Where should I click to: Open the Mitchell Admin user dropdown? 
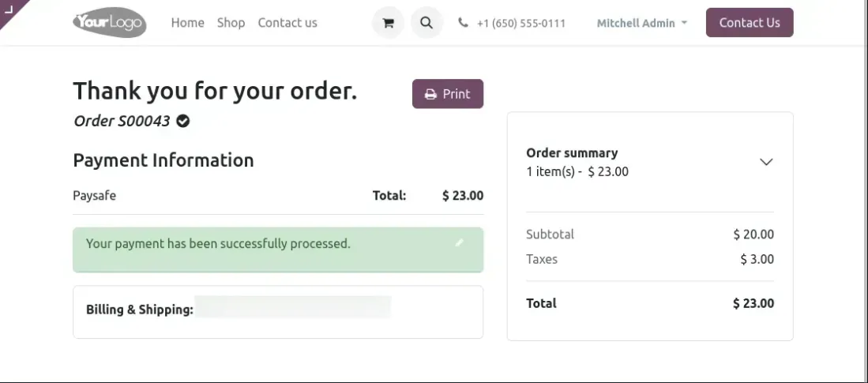point(641,23)
